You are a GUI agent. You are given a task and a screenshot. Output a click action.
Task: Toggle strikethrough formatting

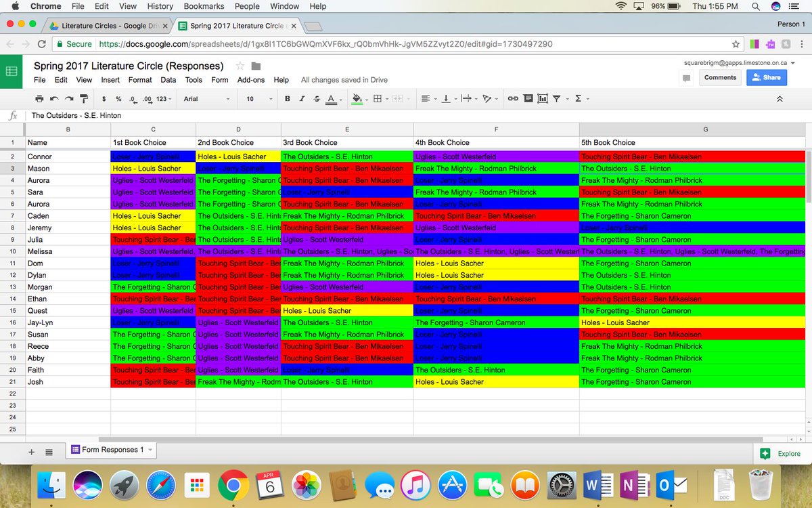(317, 99)
